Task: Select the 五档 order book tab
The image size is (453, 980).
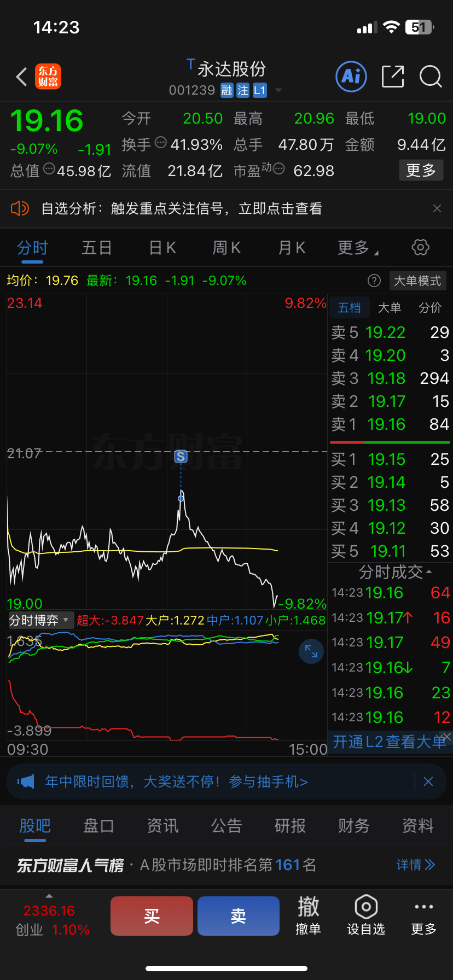Action: pyautogui.click(x=349, y=307)
